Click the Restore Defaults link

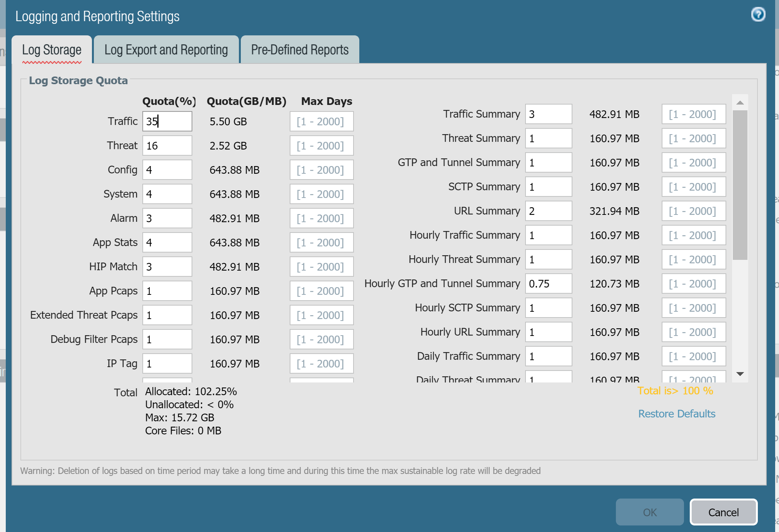click(676, 414)
